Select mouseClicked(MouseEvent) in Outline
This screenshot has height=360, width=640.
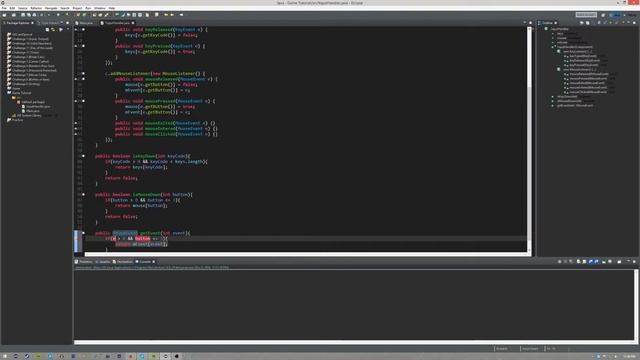click(x=587, y=92)
